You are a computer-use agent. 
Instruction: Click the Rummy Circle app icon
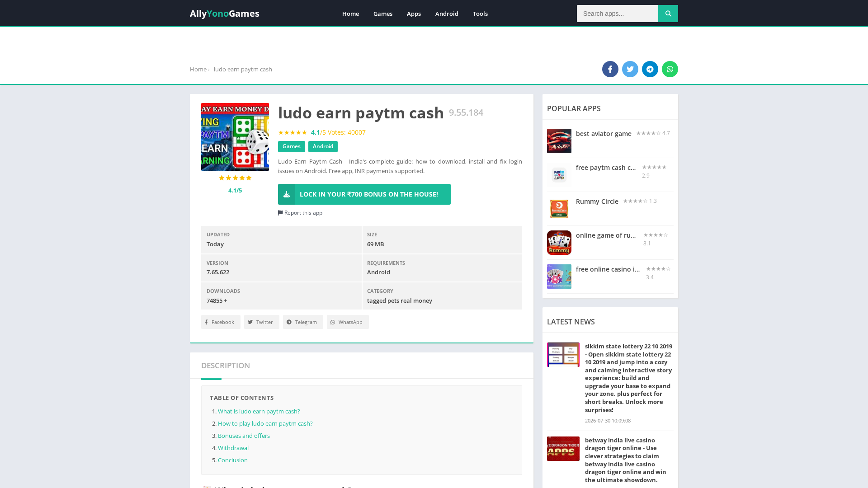coord(559,209)
